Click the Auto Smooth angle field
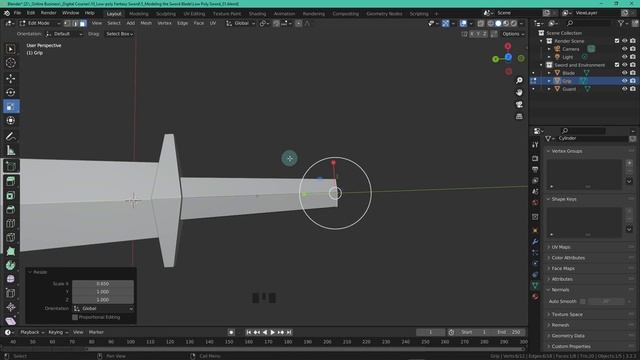 click(x=606, y=301)
